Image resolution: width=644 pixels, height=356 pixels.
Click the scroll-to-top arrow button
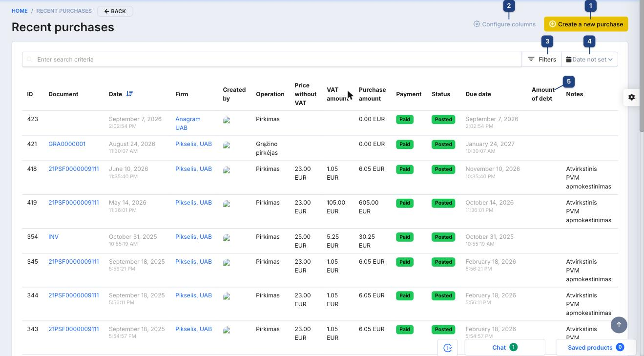pos(619,325)
